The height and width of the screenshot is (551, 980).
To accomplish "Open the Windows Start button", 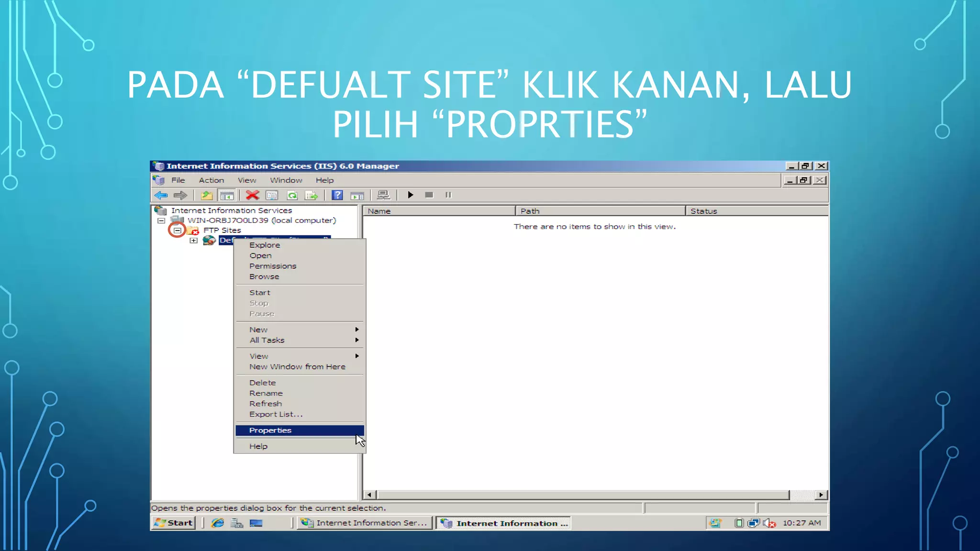I will click(x=174, y=523).
